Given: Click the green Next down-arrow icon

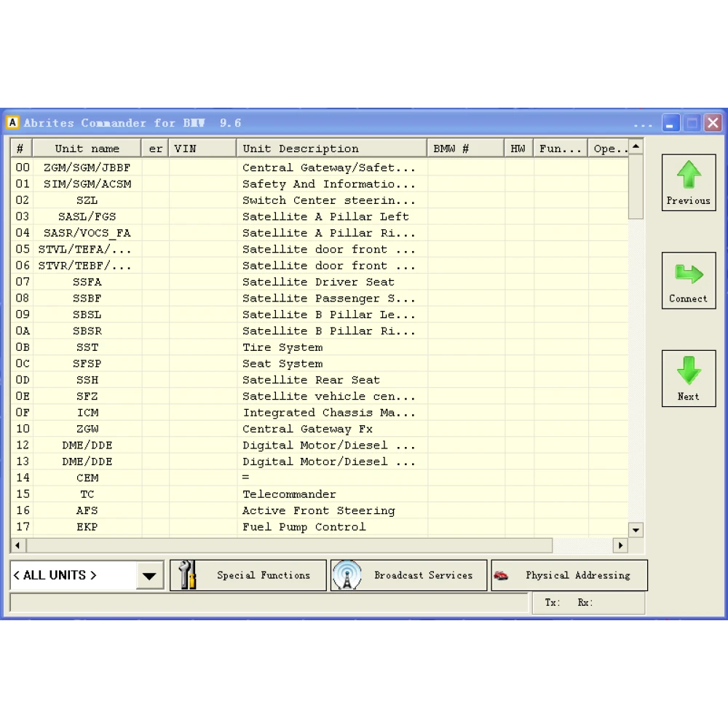Looking at the screenshot, I should point(688,371).
